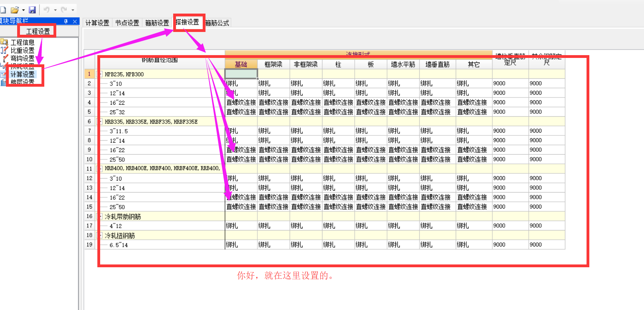This screenshot has height=310, width=644.
Task: Open 弯钩设置 in navigation tree
Action: [22, 58]
